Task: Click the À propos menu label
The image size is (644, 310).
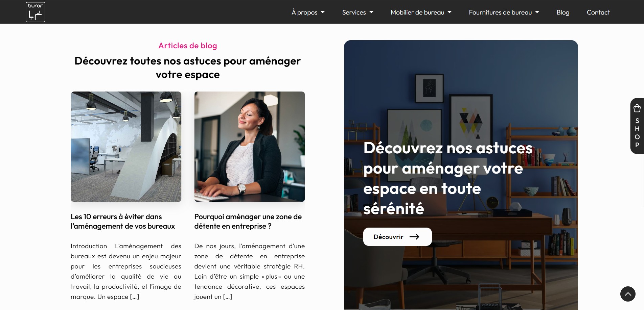Action: pos(304,12)
